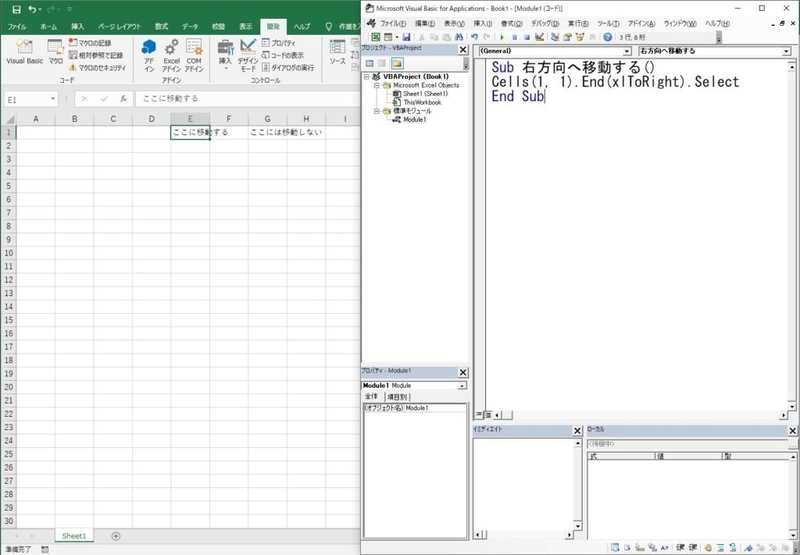The height and width of the screenshot is (555, 800).
Task: Open the ソース (XML Source) pane
Action: coord(337,52)
